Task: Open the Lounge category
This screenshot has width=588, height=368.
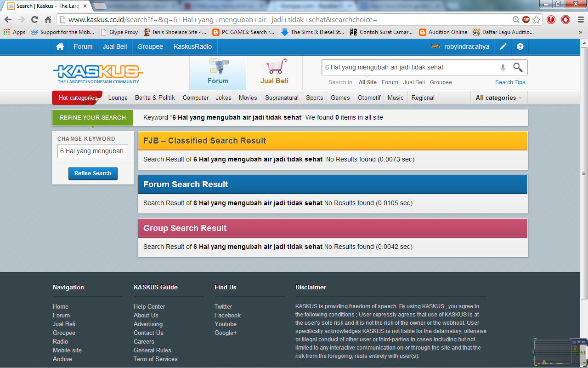Action: pyautogui.click(x=118, y=98)
